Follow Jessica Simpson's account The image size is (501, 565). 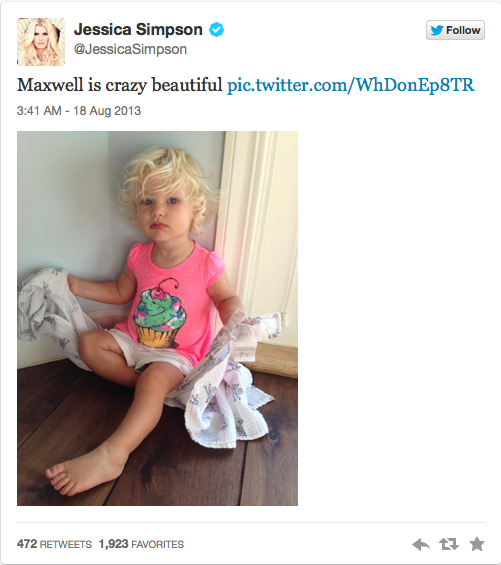[455, 30]
